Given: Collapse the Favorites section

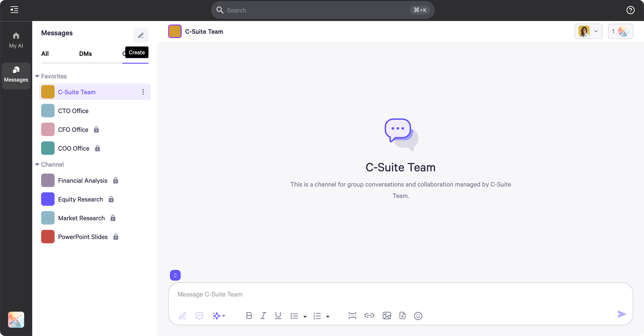Looking at the screenshot, I should [37, 76].
